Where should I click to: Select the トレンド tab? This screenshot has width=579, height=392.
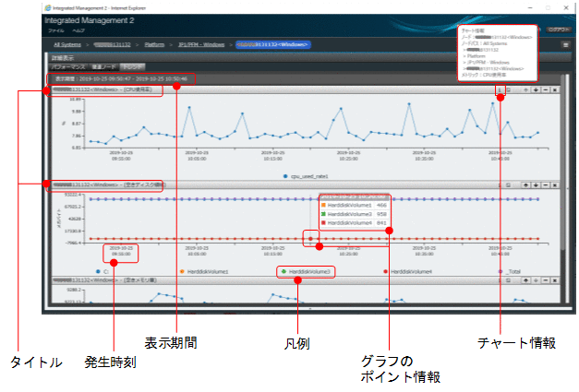pyautogui.click(x=133, y=67)
